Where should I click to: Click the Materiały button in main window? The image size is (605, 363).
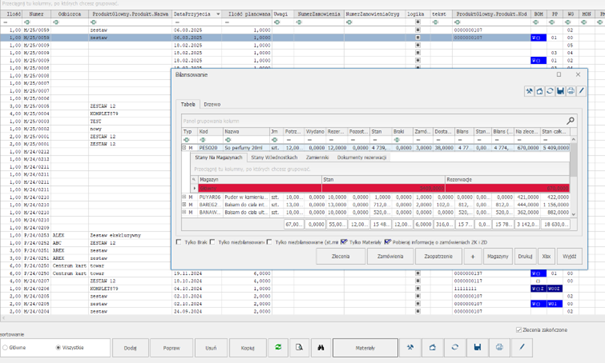(365, 348)
